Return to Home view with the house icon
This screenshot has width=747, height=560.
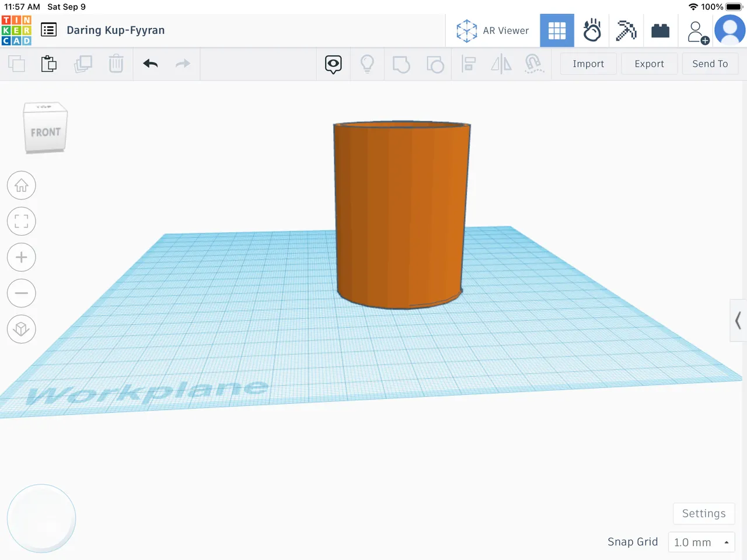tap(21, 185)
